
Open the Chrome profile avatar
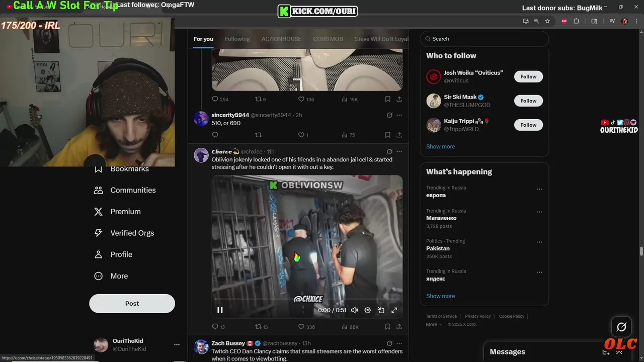625,21
